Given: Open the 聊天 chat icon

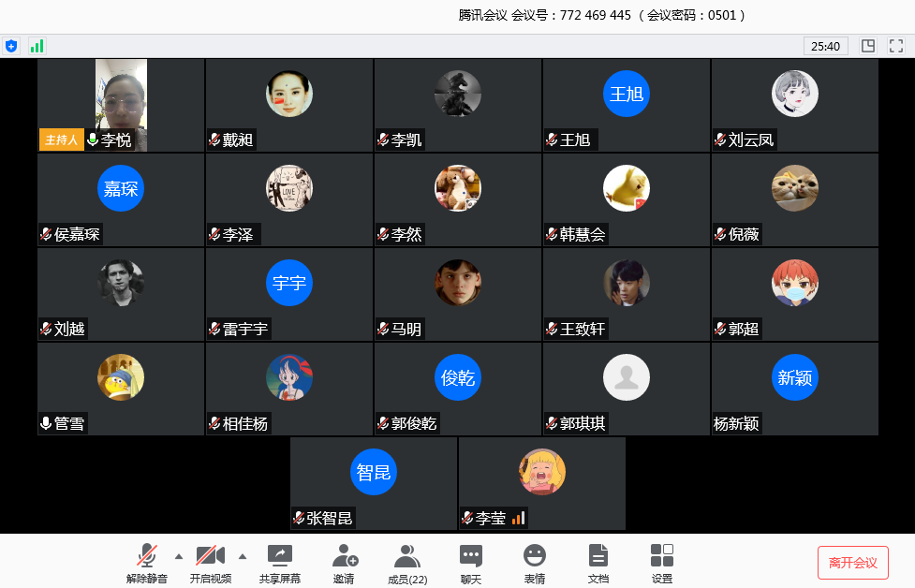Looking at the screenshot, I should (x=471, y=556).
